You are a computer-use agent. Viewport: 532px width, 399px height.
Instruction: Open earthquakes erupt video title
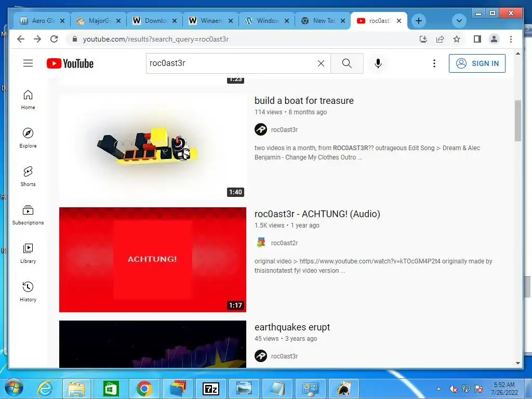292,327
